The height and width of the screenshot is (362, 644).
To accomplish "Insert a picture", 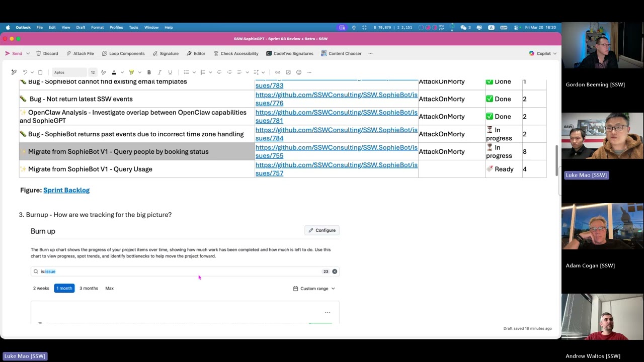I will [288, 72].
